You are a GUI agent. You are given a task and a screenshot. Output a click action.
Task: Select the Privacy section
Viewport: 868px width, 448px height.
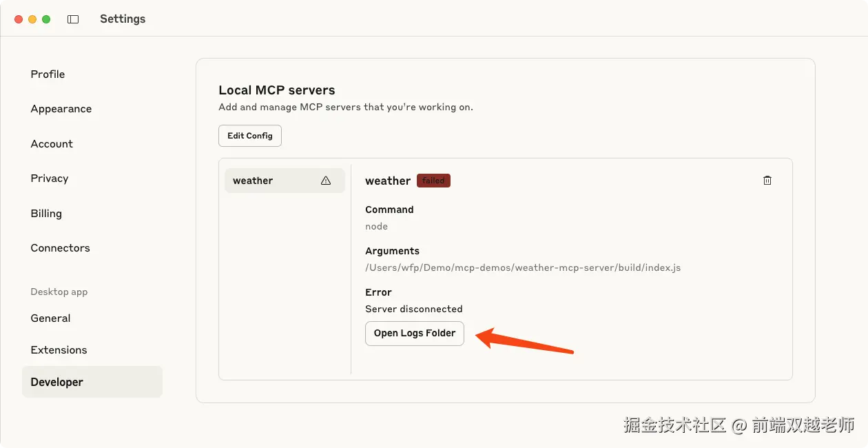click(x=50, y=179)
